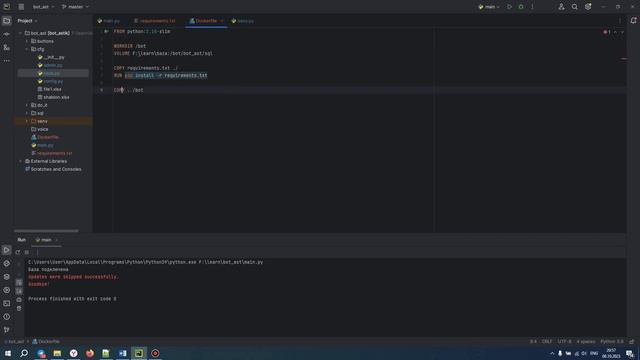This screenshot has width=640, height=360.
Task: Go to next highlighted error arrow
Action: [x=622, y=32]
